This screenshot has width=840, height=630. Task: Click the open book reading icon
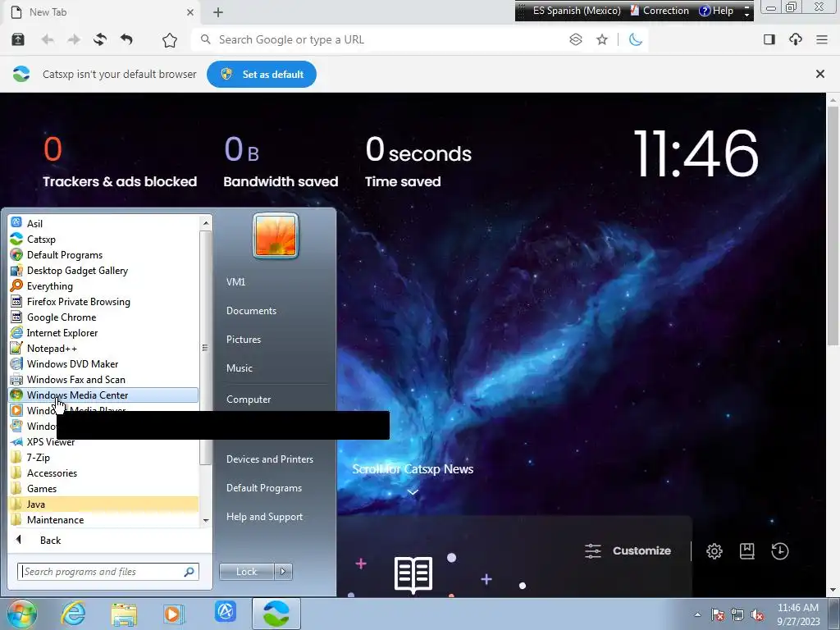(413, 575)
